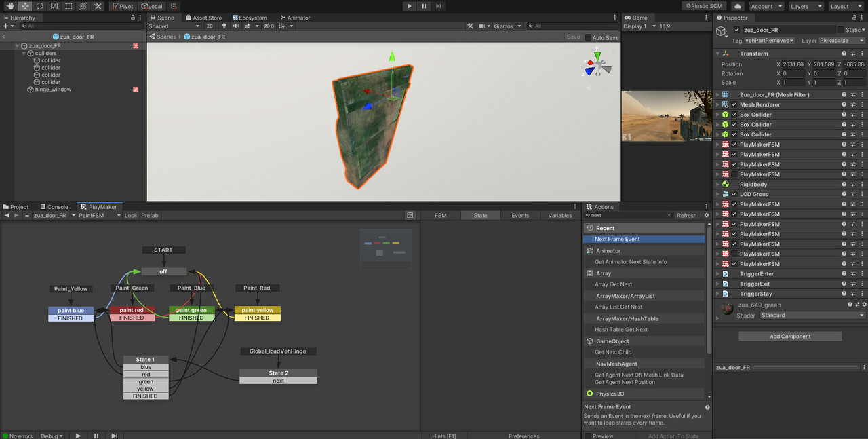Open the Shaded draw mode dropdown
Image resolution: width=868 pixels, height=439 pixels.
point(174,26)
